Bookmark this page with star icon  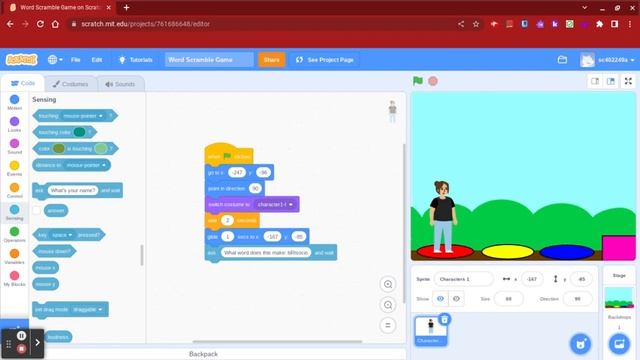point(476,24)
